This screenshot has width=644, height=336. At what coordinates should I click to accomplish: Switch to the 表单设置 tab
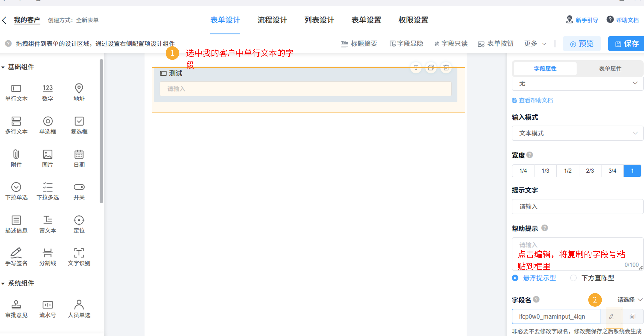366,20
